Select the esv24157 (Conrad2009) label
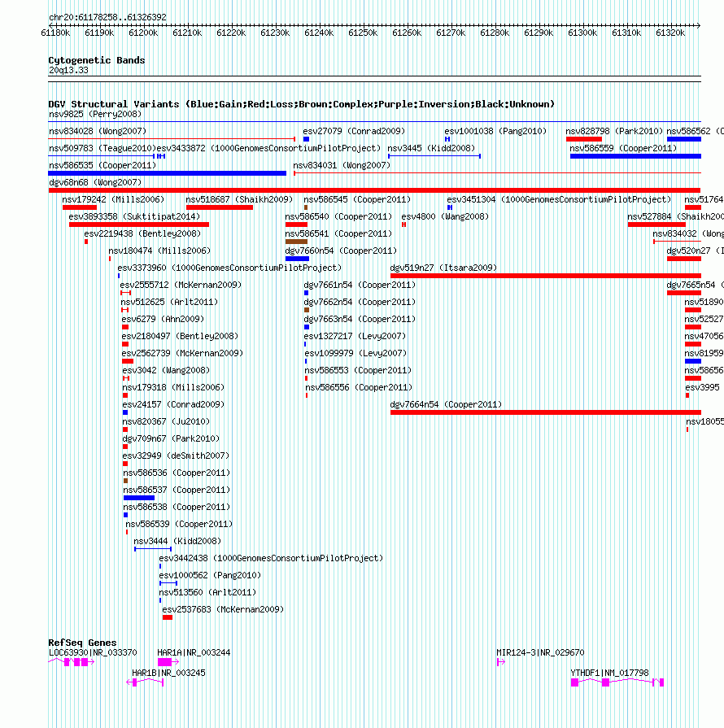724x728 pixels. (173, 405)
